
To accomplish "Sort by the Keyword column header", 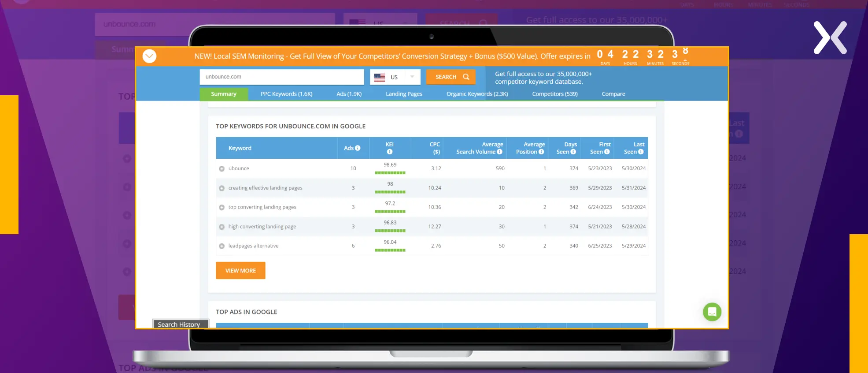I will point(240,148).
